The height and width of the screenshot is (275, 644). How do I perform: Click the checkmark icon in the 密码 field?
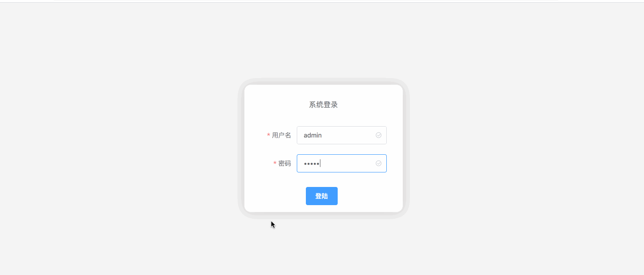pos(378,163)
